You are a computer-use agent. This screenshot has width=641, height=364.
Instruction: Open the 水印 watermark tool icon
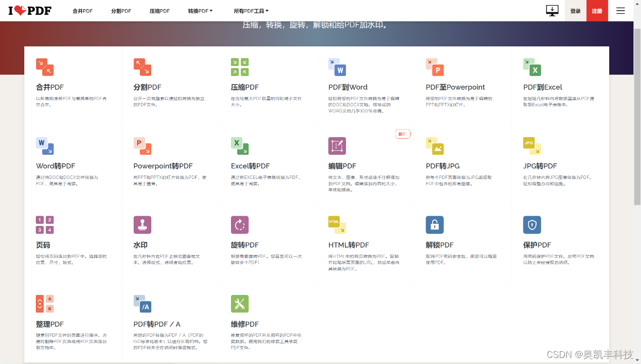point(142,225)
